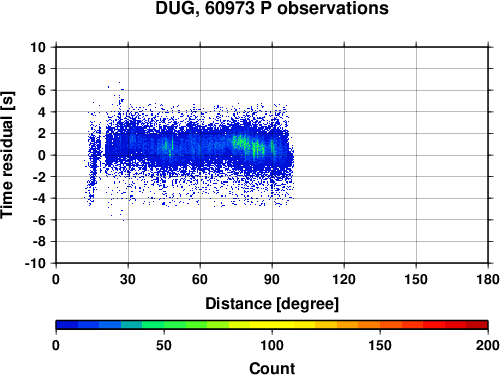Screen dimensions: 500x375
Task: Click the green colorbar segment near 50
Action: [164, 325]
